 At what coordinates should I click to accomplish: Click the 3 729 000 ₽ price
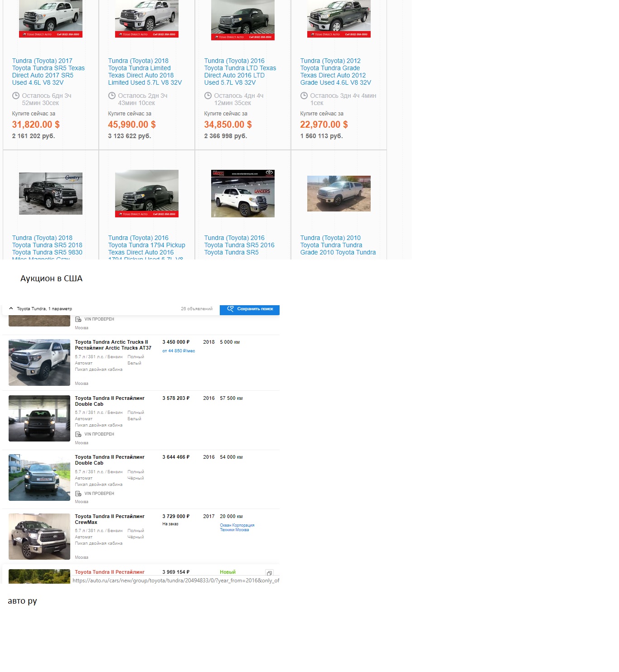(176, 517)
